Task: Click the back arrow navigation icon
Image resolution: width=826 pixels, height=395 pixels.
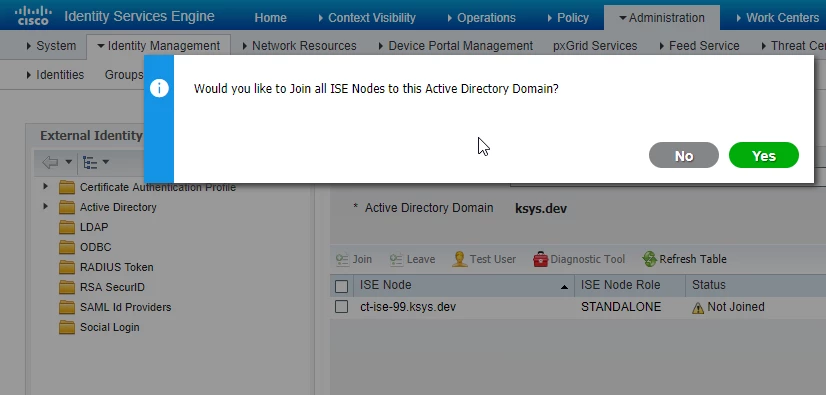Action: [50, 162]
